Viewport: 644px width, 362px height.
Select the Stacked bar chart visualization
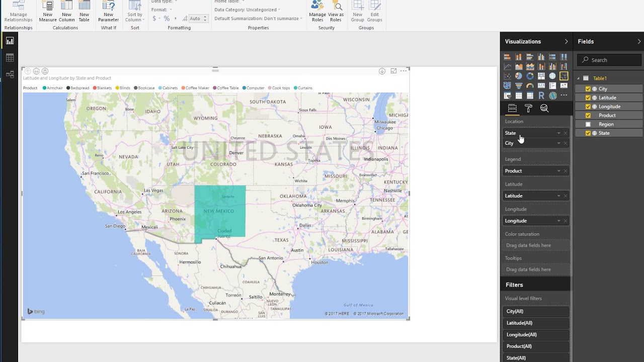point(507,57)
